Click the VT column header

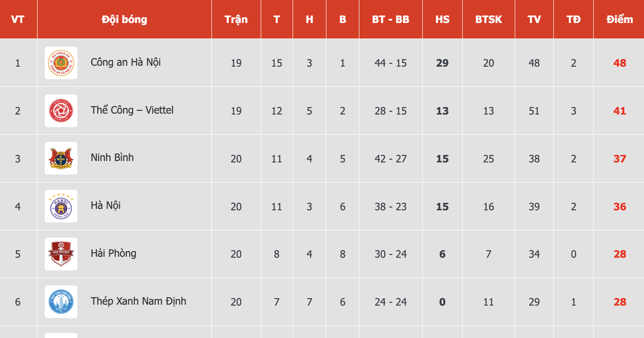pos(18,19)
